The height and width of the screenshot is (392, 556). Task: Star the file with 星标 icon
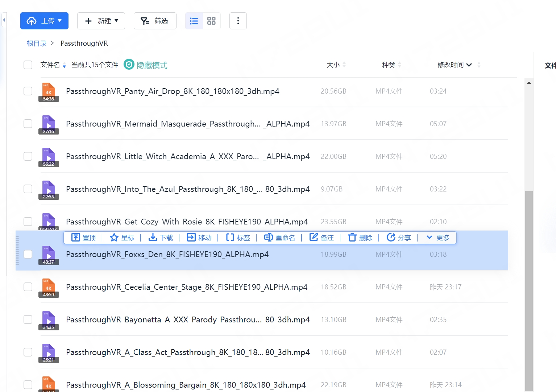coord(114,238)
